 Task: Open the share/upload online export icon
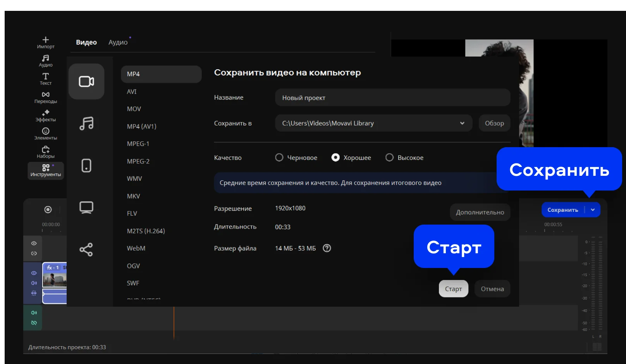point(86,250)
